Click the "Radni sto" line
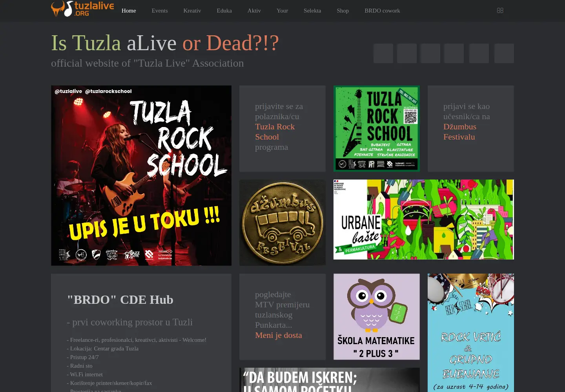The image size is (565, 392). tap(80, 366)
